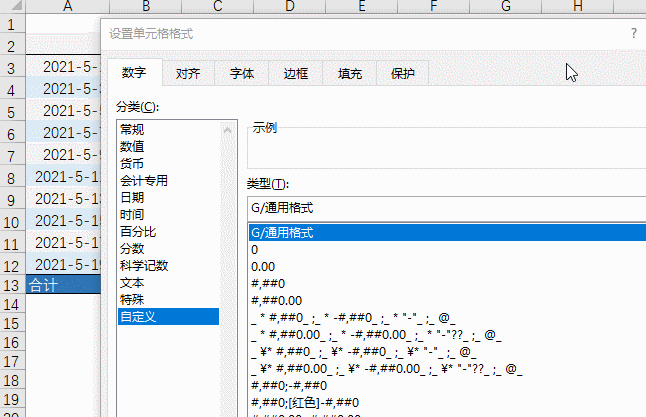Image resolution: width=646 pixels, height=417 pixels.
Task: Select 常规 in the category list
Action: pos(132,129)
